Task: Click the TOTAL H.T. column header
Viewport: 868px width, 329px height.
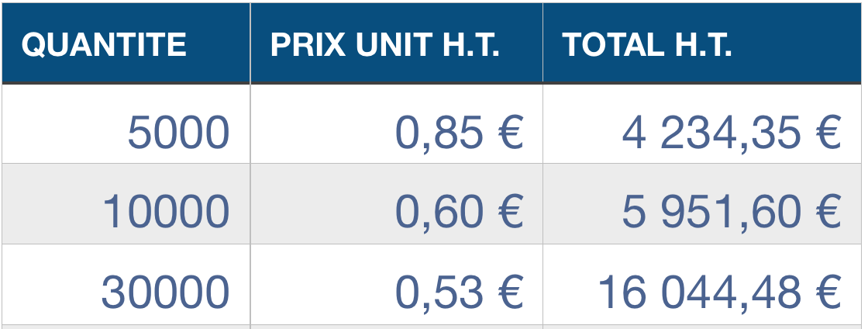Action: pos(647,45)
